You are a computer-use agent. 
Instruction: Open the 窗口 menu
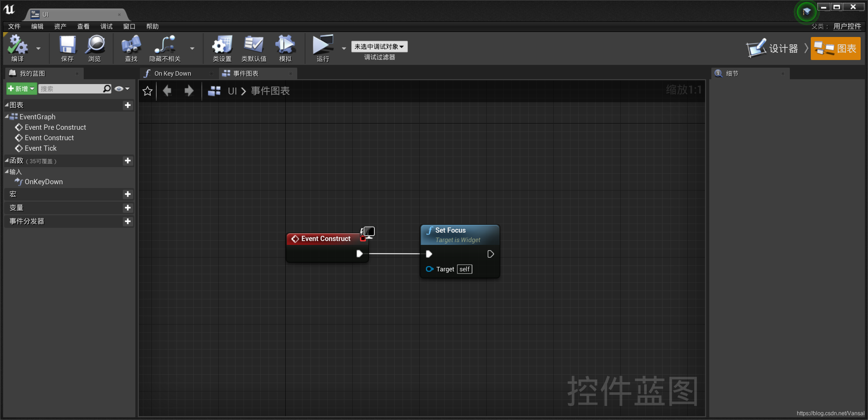tap(129, 27)
